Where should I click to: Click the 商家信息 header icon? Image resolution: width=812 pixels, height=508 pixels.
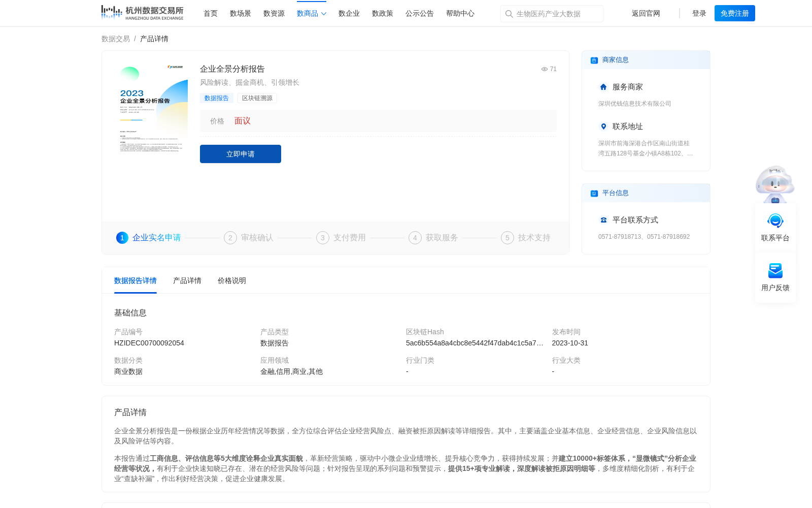click(594, 60)
